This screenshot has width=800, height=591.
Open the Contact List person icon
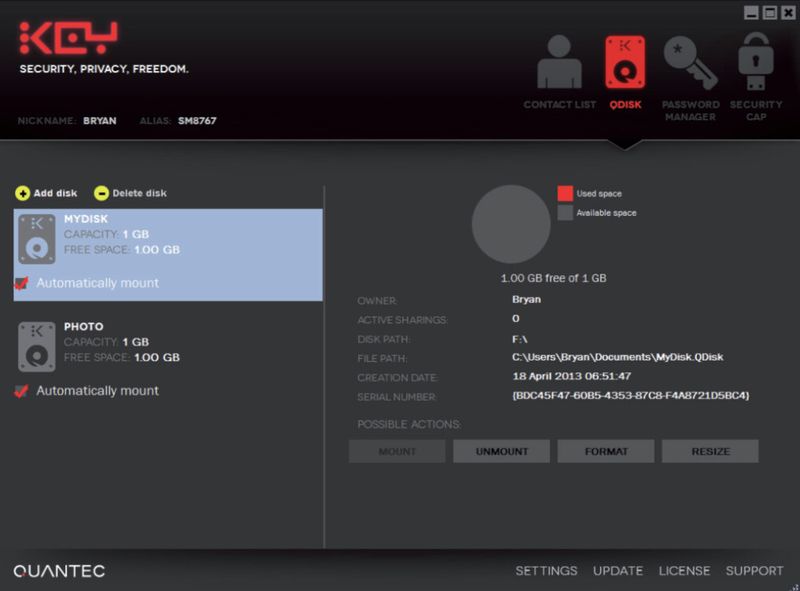tap(559, 62)
